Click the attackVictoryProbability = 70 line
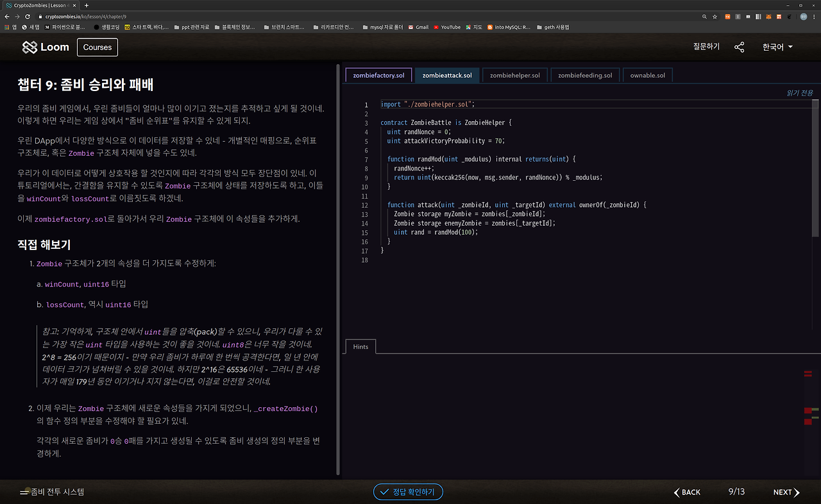 tap(446, 141)
